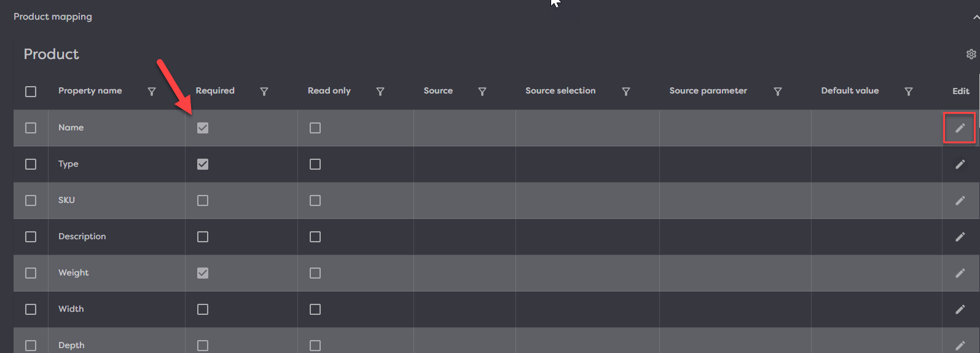980x353 pixels.
Task: Edit the Type property row
Action: pyautogui.click(x=960, y=164)
